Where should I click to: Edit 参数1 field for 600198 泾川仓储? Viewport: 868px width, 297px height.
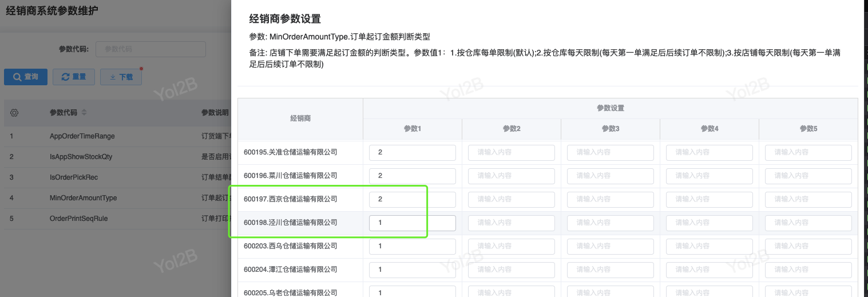[x=413, y=223]
